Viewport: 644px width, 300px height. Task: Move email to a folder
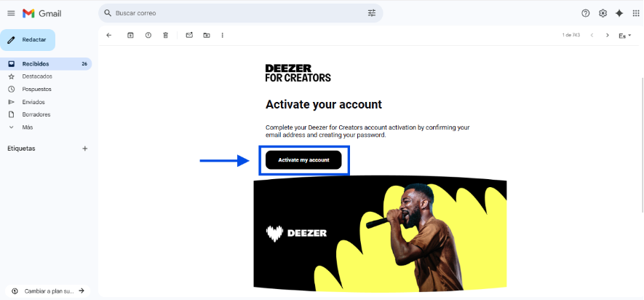tap(207, 36)
